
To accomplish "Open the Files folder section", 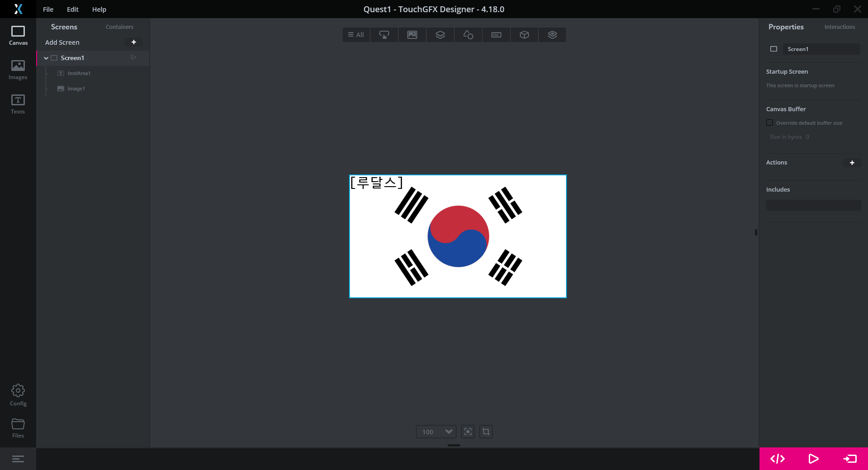I will 18,428.
